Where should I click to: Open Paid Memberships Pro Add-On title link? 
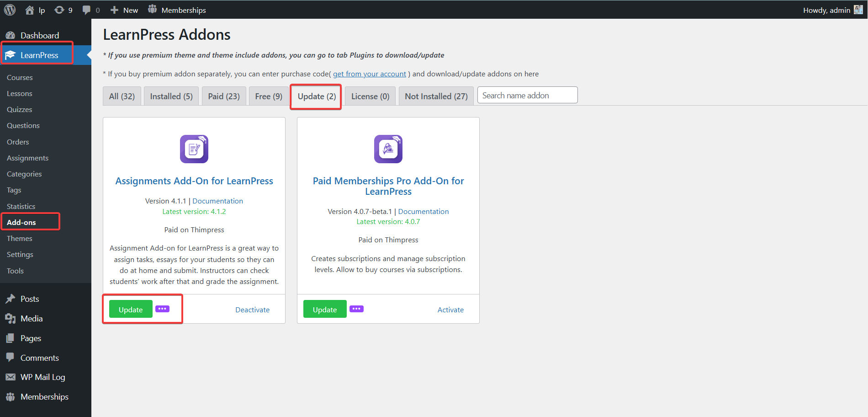(x=388, y=186)
